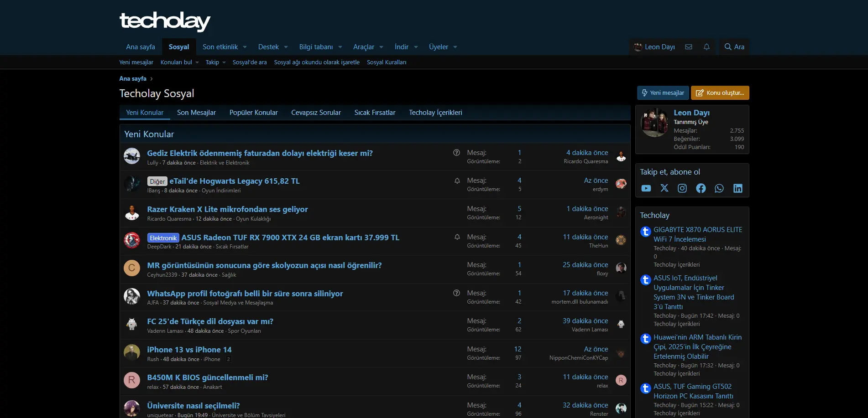Click the Elektronik prefix label
Image resolution: width=868 pixels, height=418 pixels.
163,238
